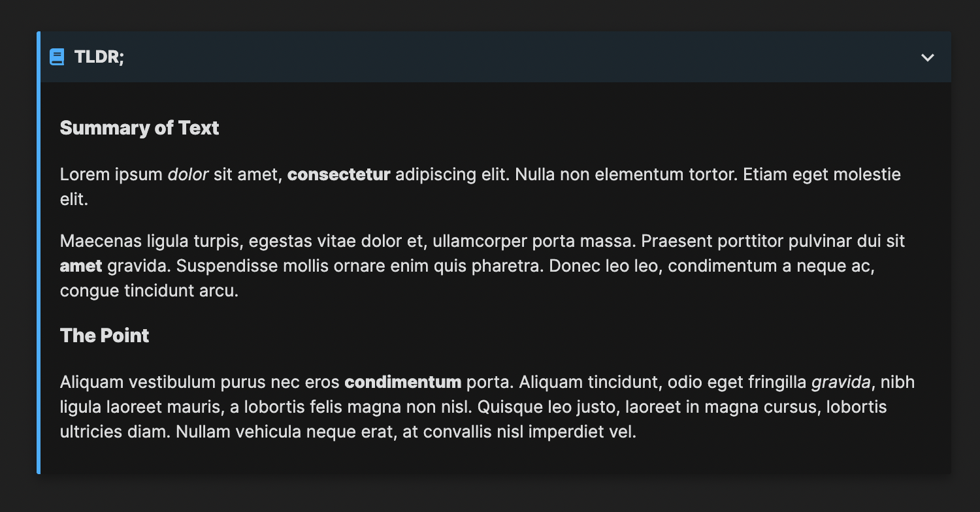This screenshot has width=980, height=512.
Task: Click the final paragraph under 'The Point'
Action: click(x=457, y=406)
